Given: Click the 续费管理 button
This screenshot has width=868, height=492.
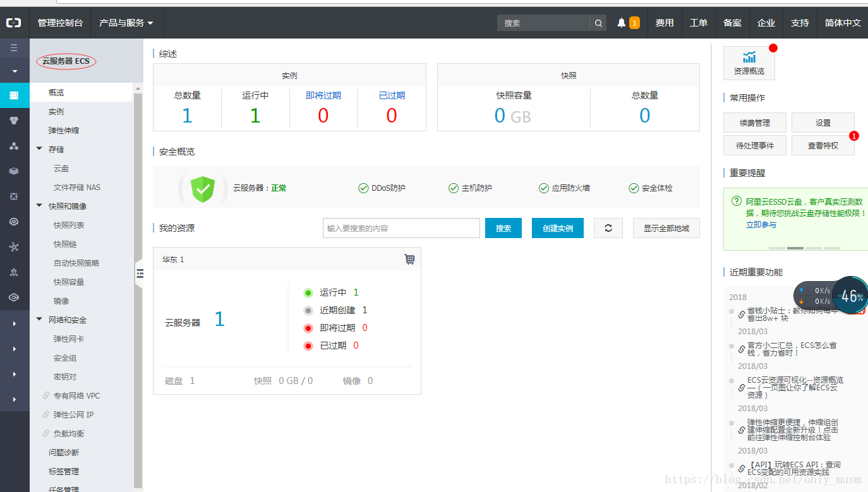Looking at the screenshot, I should (x=755, y=123).
